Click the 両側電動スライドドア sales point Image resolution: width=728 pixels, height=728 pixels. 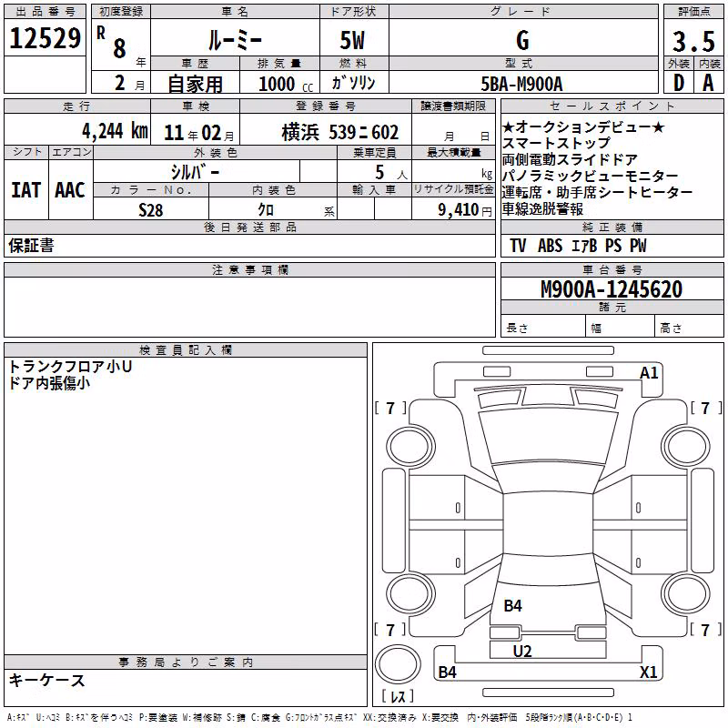(570, 160)
